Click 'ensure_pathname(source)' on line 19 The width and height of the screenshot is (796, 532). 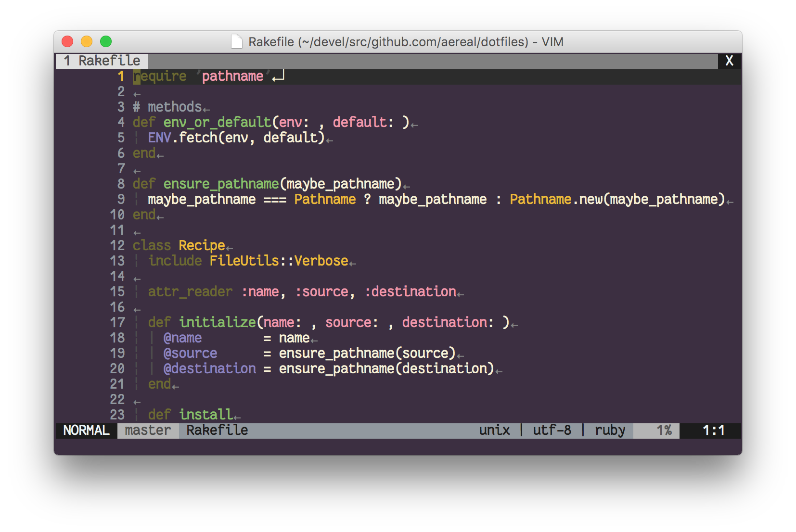pyautogui.click(x=368, y=353)
